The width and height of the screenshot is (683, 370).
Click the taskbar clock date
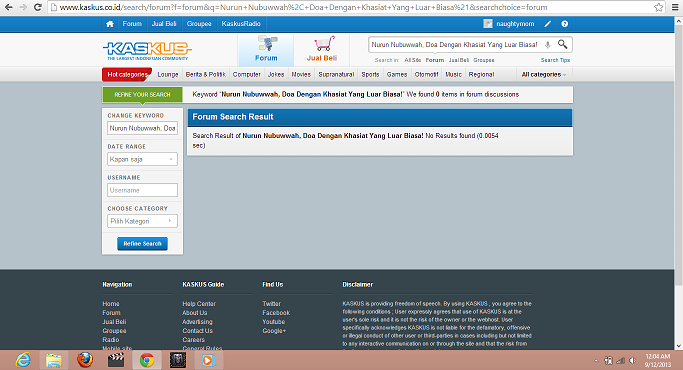coord(658,360)
